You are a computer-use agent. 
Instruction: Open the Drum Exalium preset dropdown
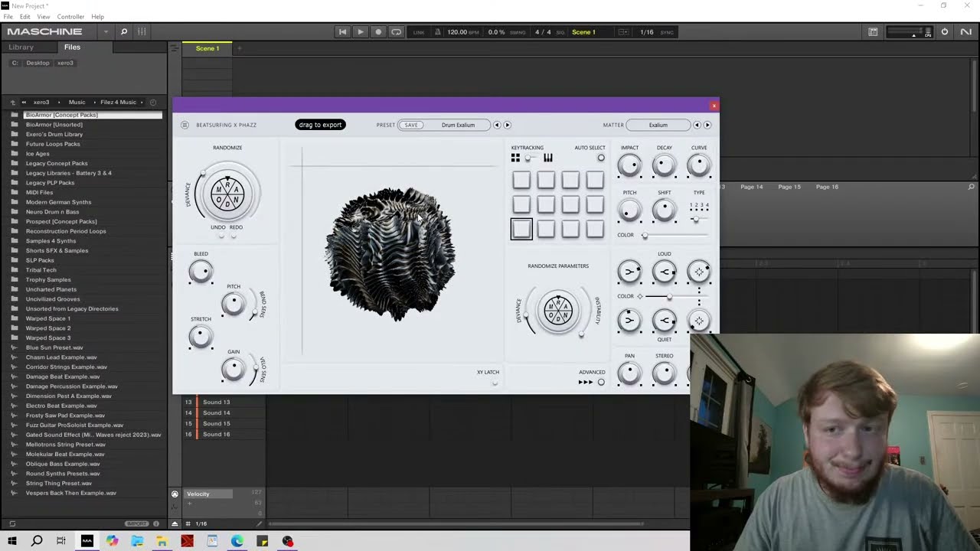[x=458, y=125]
